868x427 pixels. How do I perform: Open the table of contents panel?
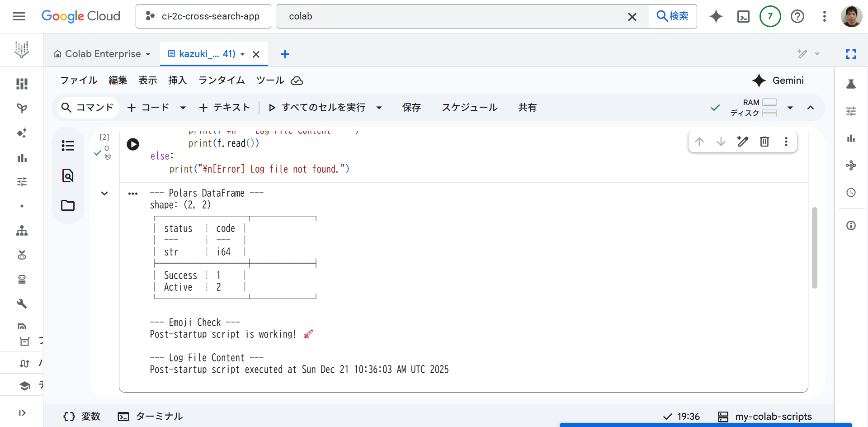tap(67, 145)
